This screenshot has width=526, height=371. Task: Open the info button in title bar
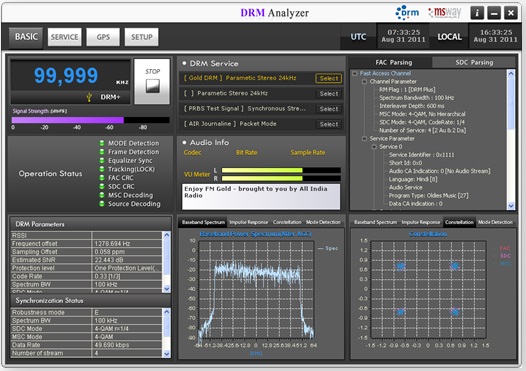coord(477,13)
